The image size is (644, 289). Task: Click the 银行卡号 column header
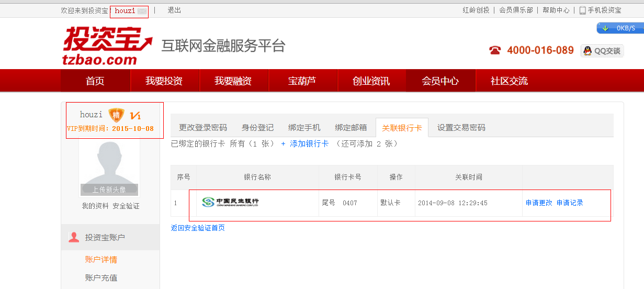coord(348,177)
